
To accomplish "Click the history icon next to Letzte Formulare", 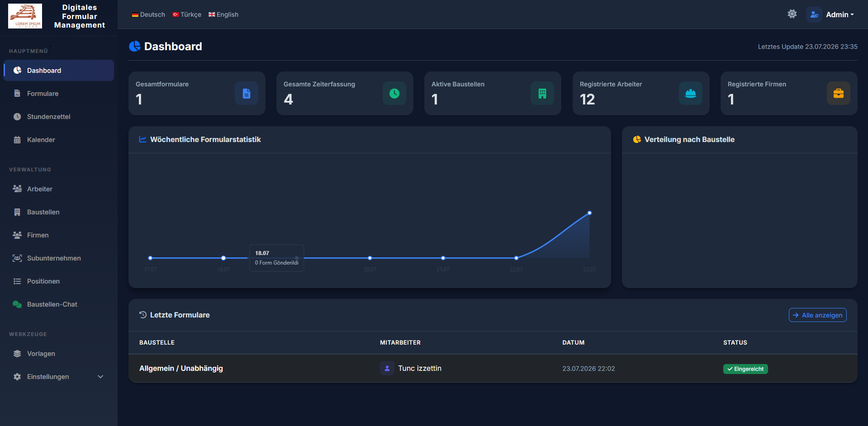I will pos(143,315).
